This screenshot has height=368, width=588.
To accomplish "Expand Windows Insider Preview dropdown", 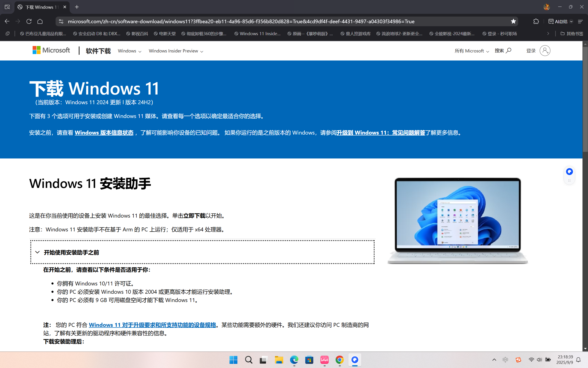I will pyautogui.click(x=176, y=51).
